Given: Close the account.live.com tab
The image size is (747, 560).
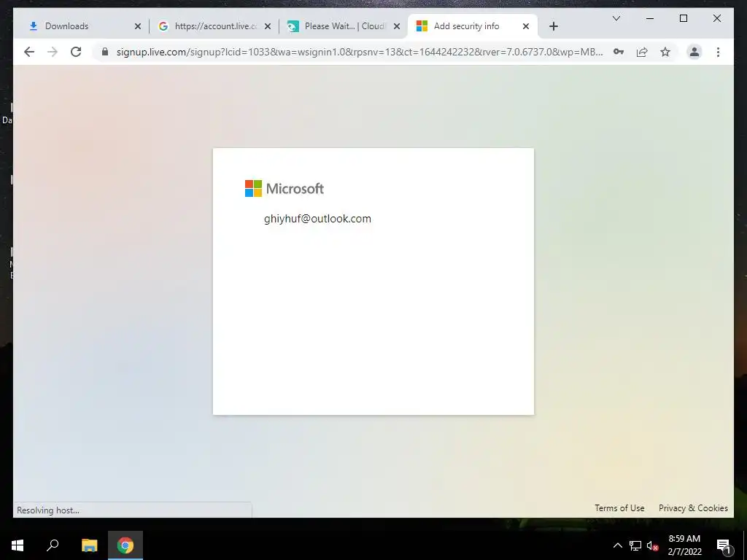Looking at the screenshot, I should [268, 26].
